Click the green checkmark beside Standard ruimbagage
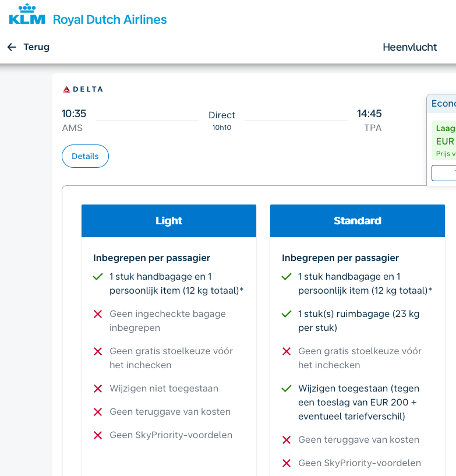 coord(287,314)
